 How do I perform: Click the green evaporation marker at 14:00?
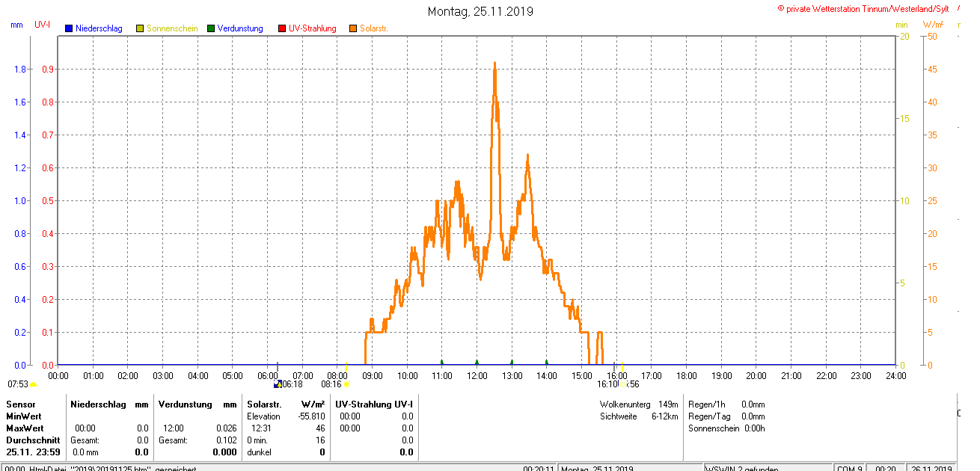tap(546, 362)
